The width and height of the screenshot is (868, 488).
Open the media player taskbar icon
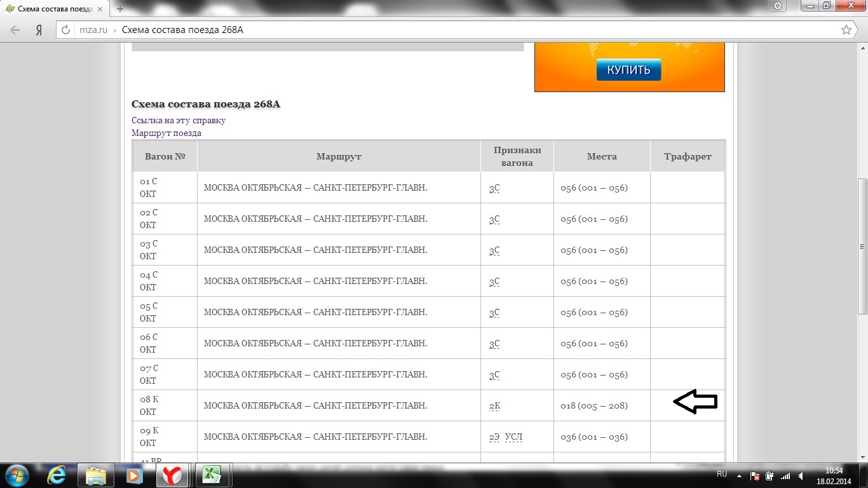tap(133, 475)
